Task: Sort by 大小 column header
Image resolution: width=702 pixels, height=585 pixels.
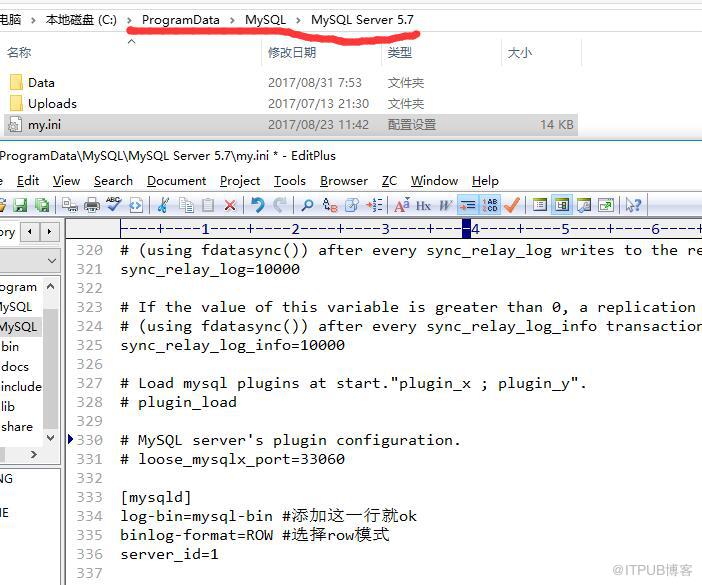Action: click(x=519, y=53)
